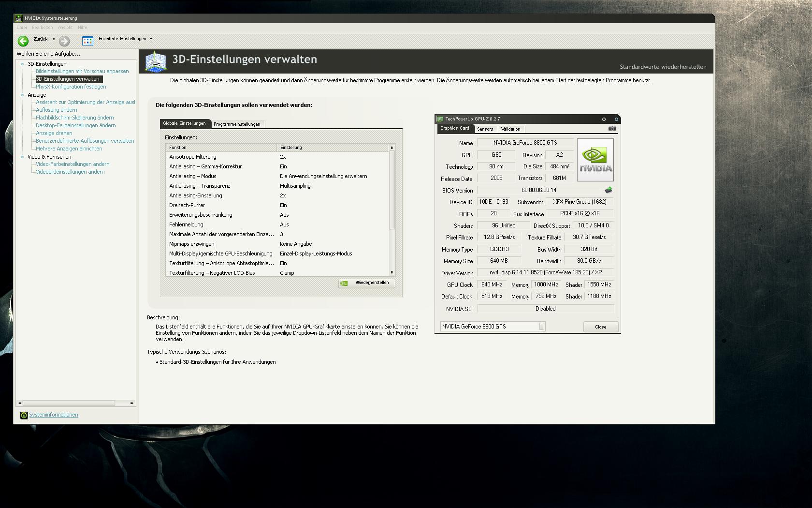This screenshot has height=508, width=812.
Task: Click the Systeminformationen icon in the sidebar
Action: (x=24, y=415)
